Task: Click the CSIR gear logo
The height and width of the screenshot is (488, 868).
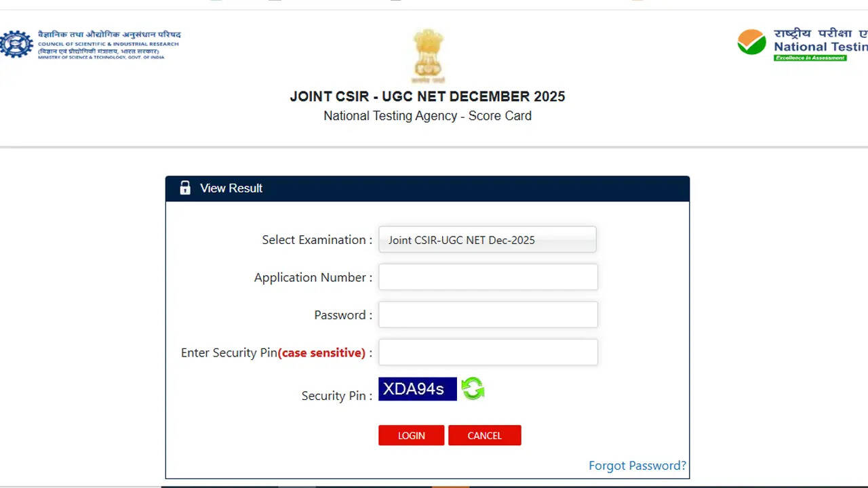Action: click(x=16, y=44)
